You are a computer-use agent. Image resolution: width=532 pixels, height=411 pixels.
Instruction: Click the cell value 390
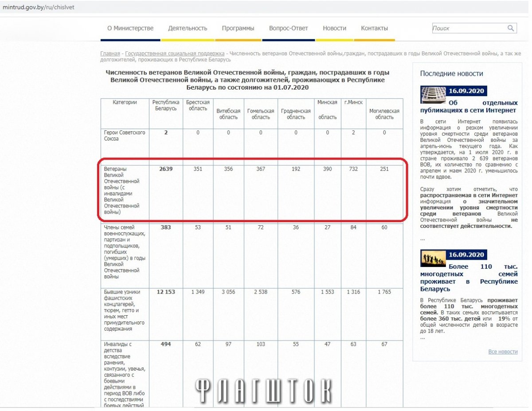(x=328, y=169)
